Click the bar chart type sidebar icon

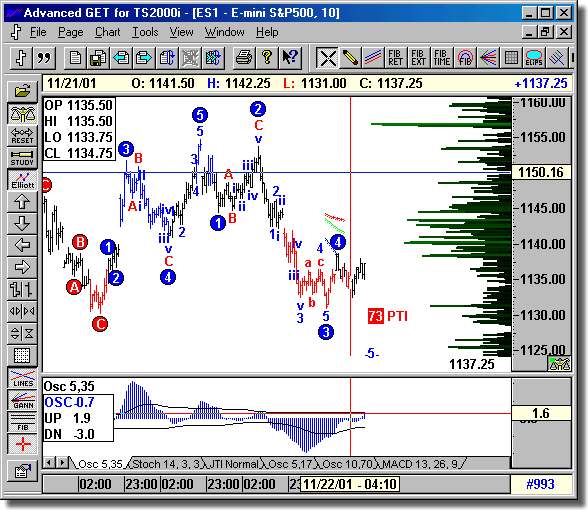point(22,290)
